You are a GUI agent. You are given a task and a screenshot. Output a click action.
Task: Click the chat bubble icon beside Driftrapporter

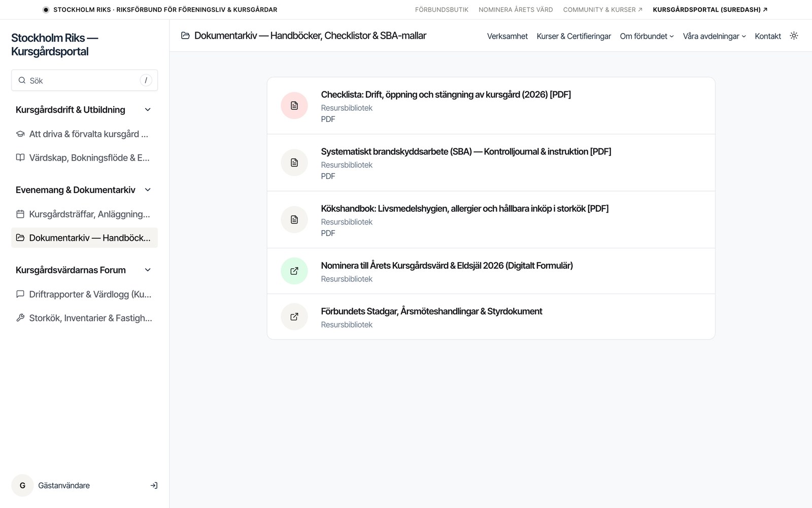(20, 294)
